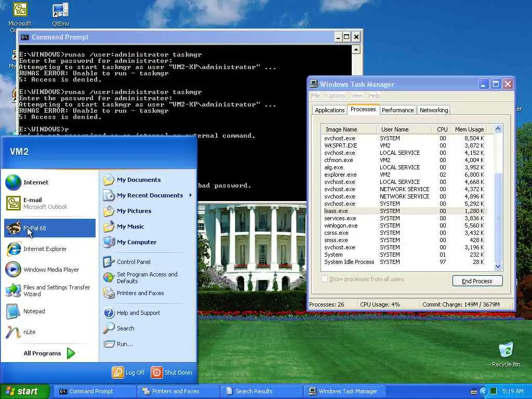The width and height of the screenshot is (532, 399).
Task: Click the End Process button
Action: point(477,281)
